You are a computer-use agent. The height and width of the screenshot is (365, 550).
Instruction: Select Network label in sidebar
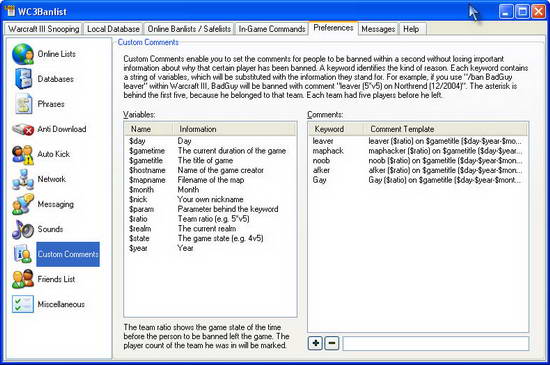(52, 179)
